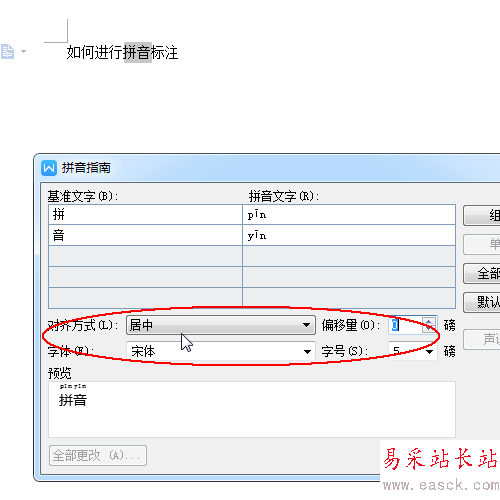Click the WPS logo in the 拼音指南 title bar
Image resolution: width=500 pixels, height=500 pixels.
point(49,168)
